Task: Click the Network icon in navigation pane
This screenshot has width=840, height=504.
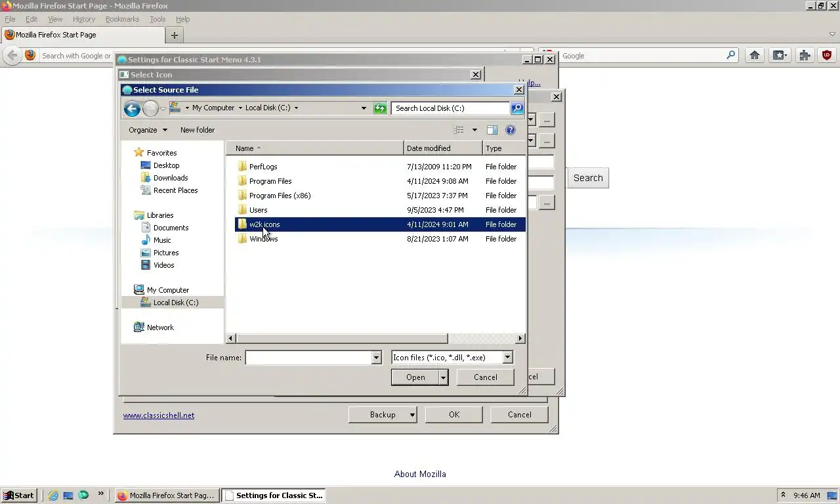Action: [x=138, y=327]
